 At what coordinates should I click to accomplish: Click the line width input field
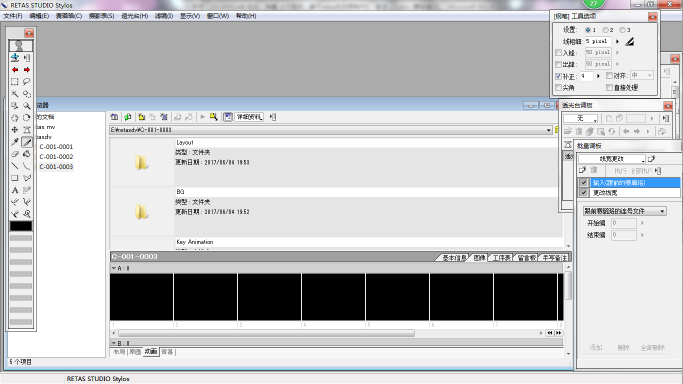pyautogui.click(x=598, y=41)
